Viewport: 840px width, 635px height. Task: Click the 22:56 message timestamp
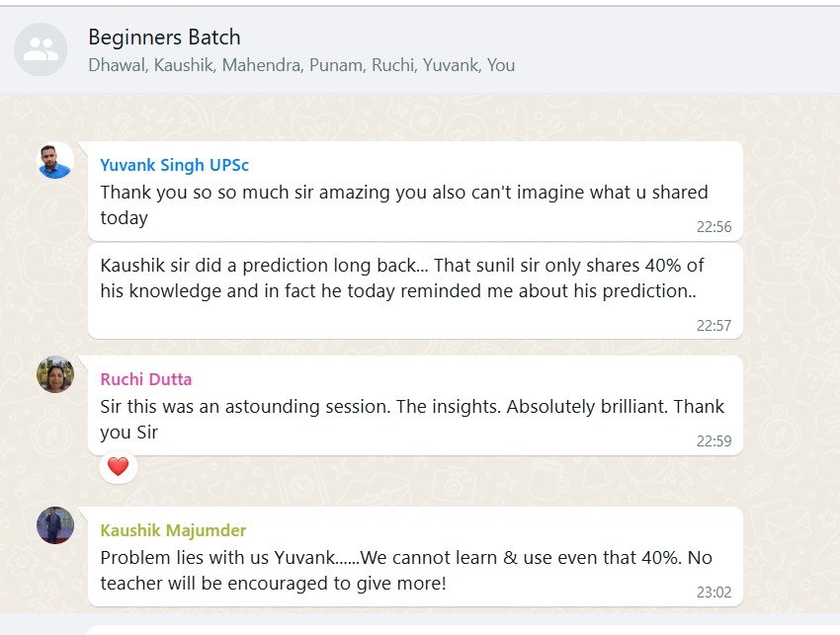[x=714, y=227]
